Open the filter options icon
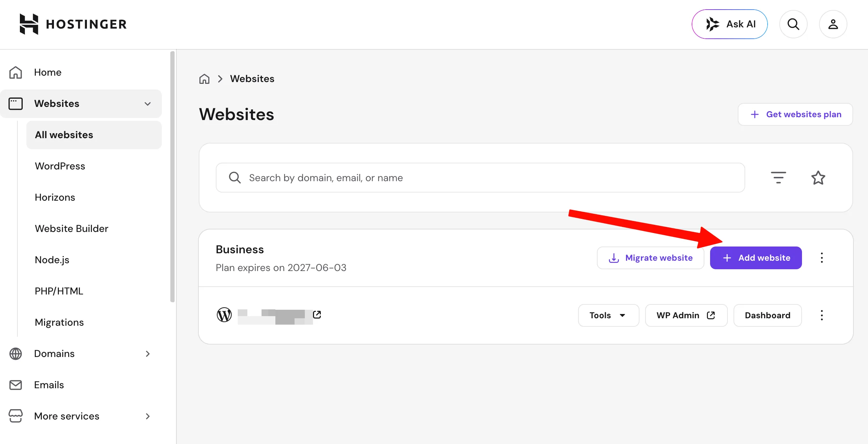The image size is (868, 444). 779,178
